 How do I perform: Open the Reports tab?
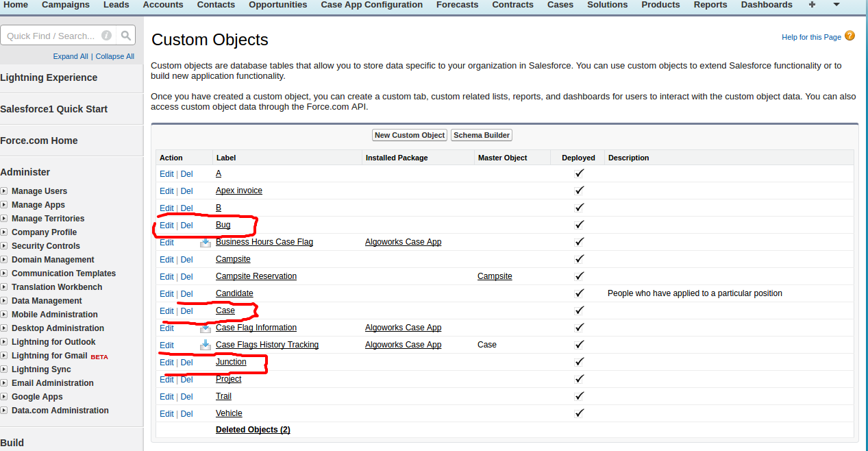710,5
